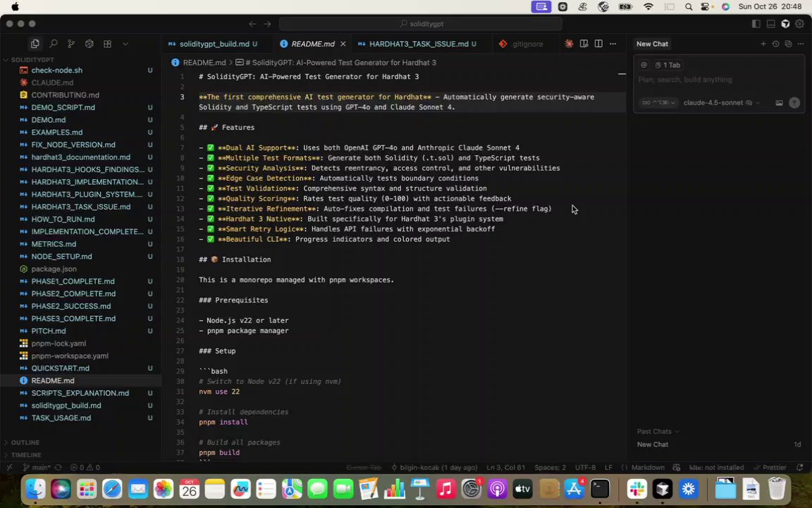Image resolution: width=812 pixels, height=508 pixels.
Task: Open chat panel more options ellipsis
Action: (x=801, y=44)
